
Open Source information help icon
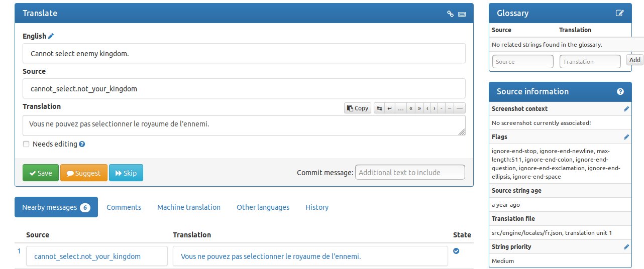(x=620, y=92)
